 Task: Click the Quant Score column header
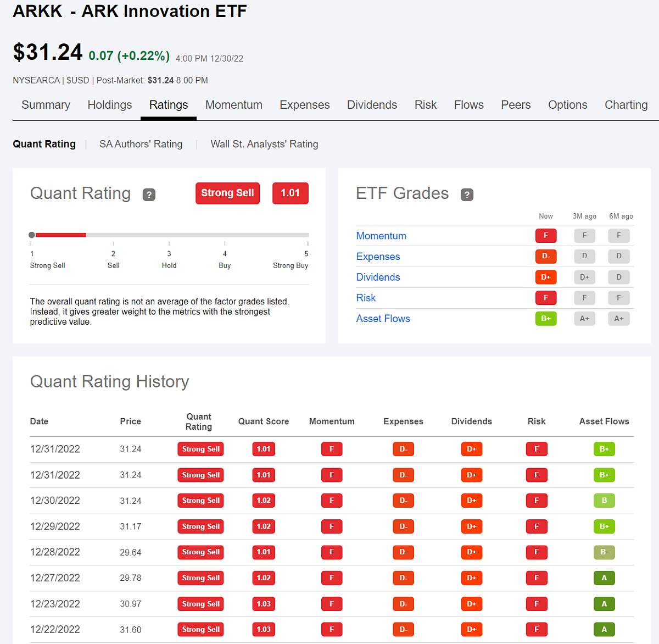tap(263, 421)
